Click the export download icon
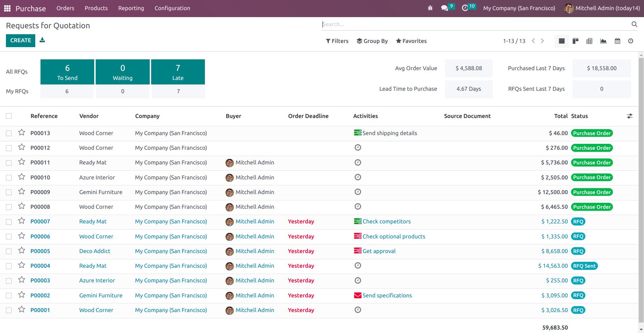The width and height of the screenshot is (644, 333). tap(42, 40)
